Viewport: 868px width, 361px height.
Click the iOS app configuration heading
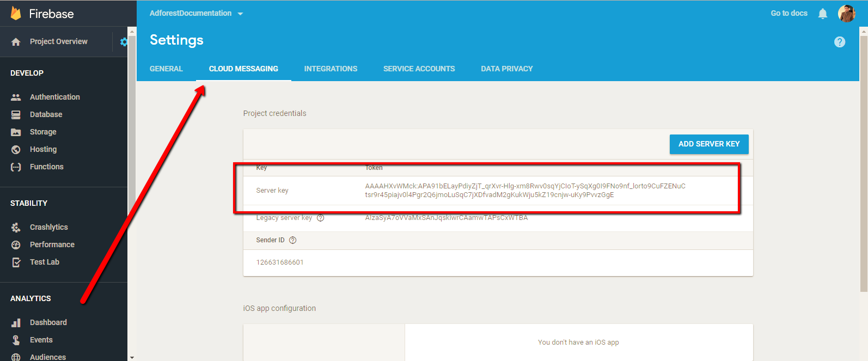(x=279, y=308)
